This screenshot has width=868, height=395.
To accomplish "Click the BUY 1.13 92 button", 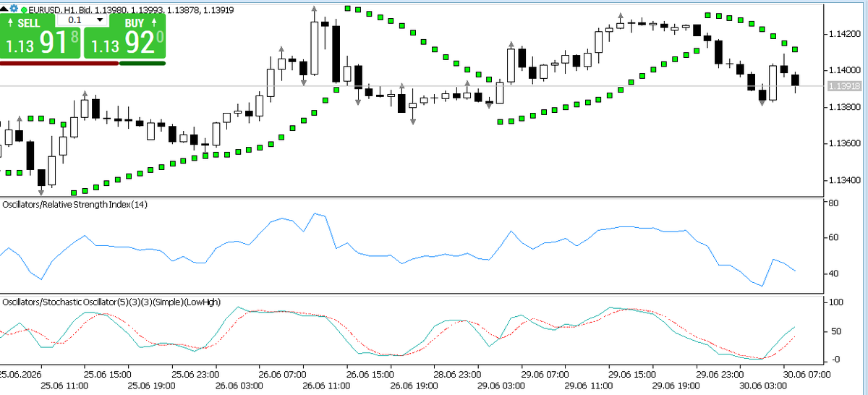I will tap(124, 38).
